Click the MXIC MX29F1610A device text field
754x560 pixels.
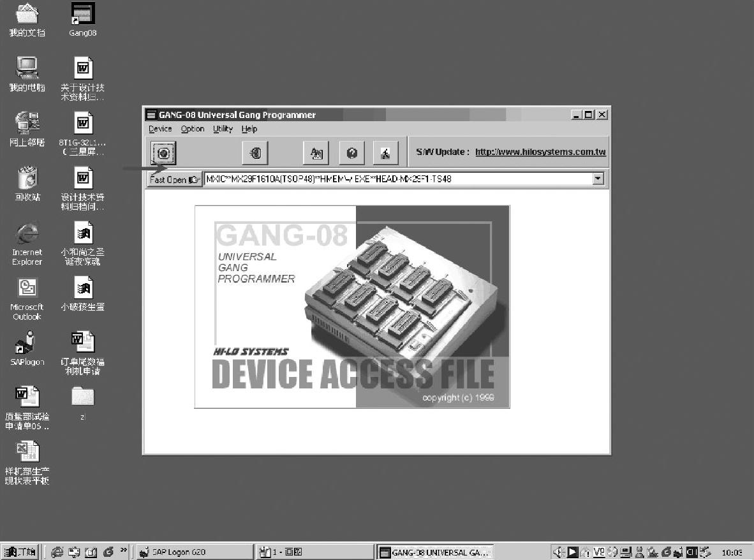[x=398, y=179]
